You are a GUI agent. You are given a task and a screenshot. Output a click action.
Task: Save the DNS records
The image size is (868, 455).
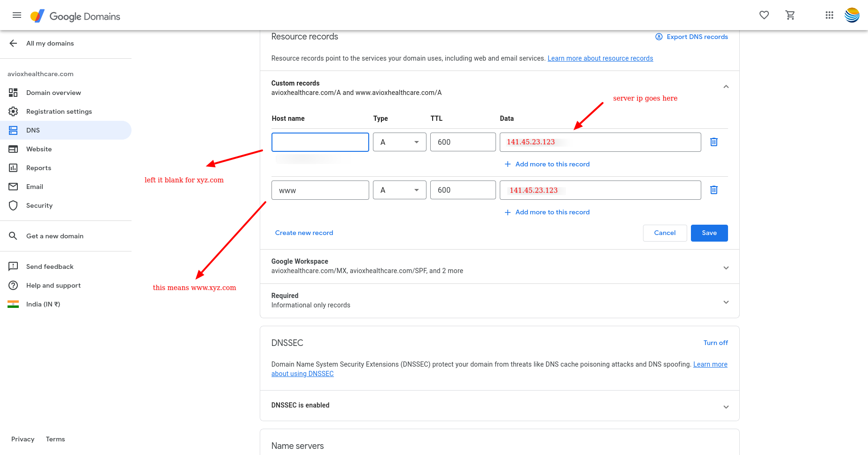tap(709, 233)
